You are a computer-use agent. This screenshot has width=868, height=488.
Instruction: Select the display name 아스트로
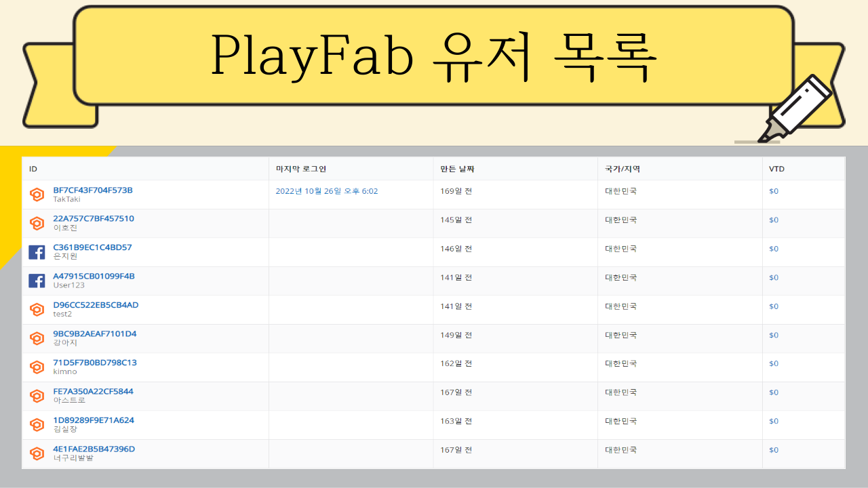pos(69,401)
